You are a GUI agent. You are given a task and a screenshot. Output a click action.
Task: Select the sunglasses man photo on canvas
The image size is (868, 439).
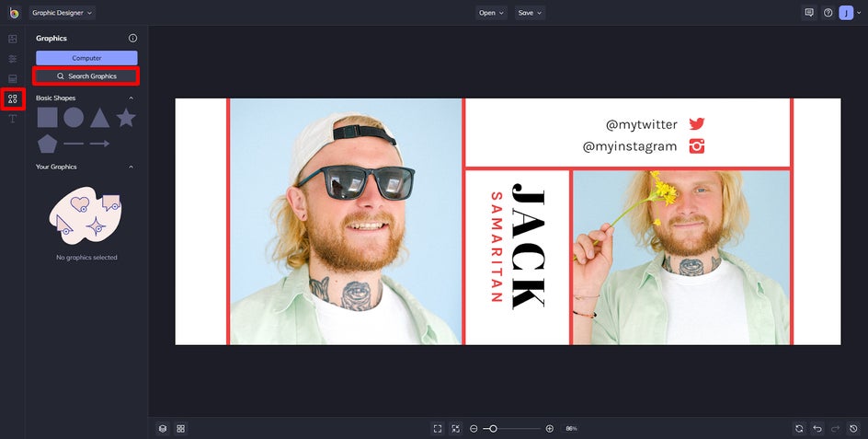tap(346, 222)
